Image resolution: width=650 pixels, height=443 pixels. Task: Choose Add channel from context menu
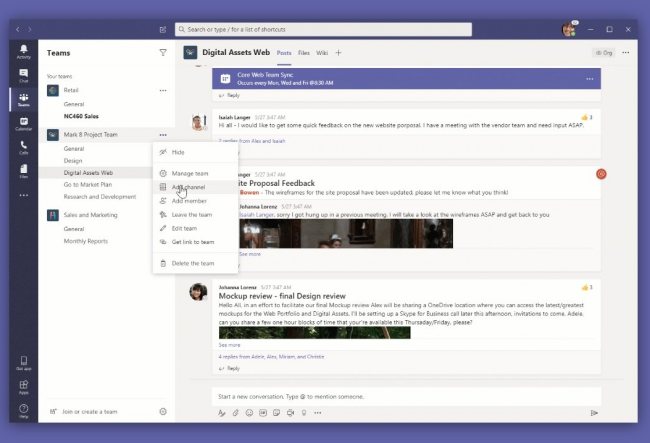pos(196,187)
